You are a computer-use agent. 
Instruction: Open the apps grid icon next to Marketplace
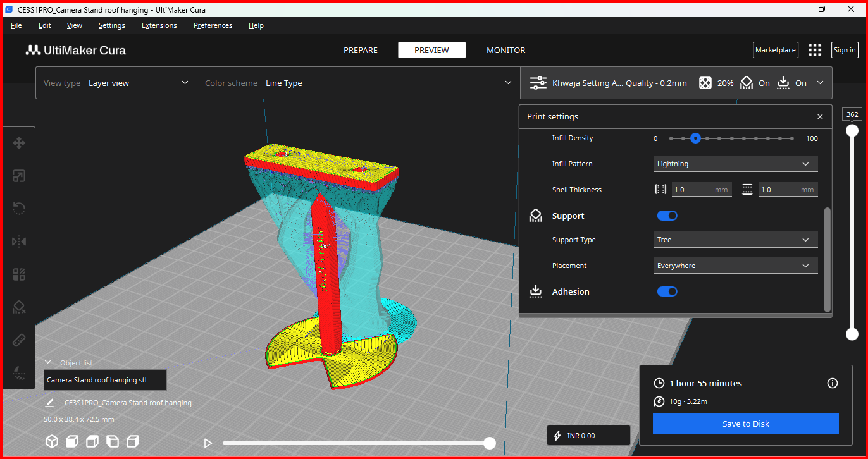(815, 50)
